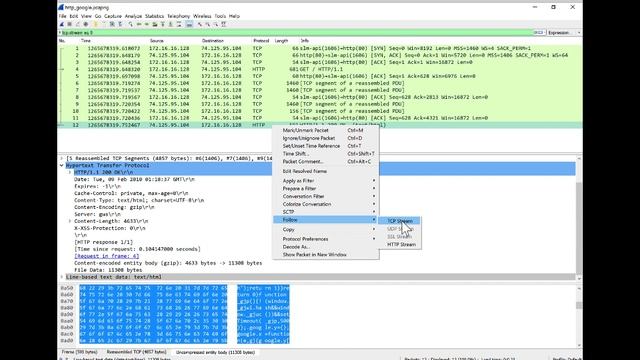The height and width of the screenshot is (360, 640).
Task: Stop the running packet capture
Action: click(x=69, y=24)
